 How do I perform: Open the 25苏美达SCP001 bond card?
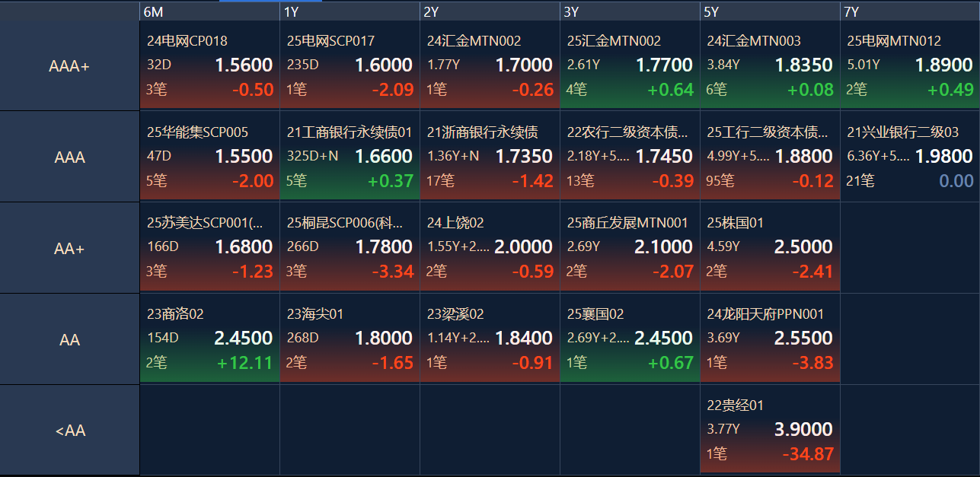[209, 246]
